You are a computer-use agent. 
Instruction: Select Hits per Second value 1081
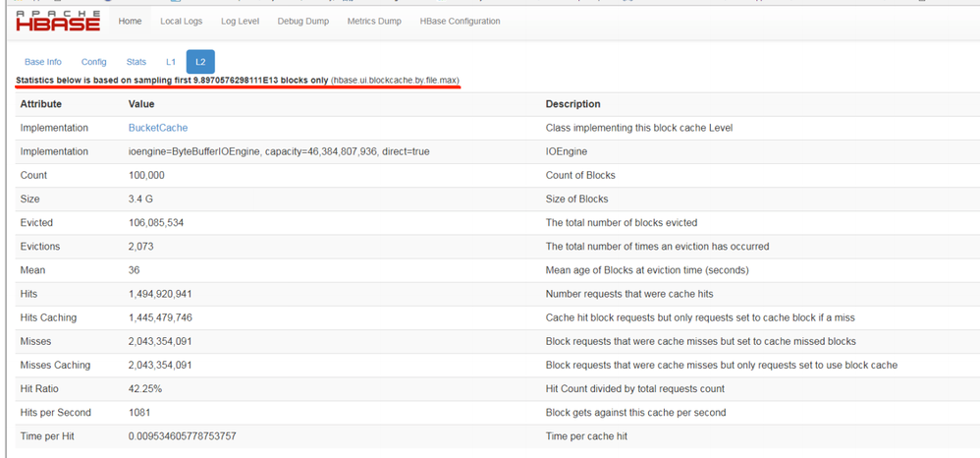click(x=138, y=413)
